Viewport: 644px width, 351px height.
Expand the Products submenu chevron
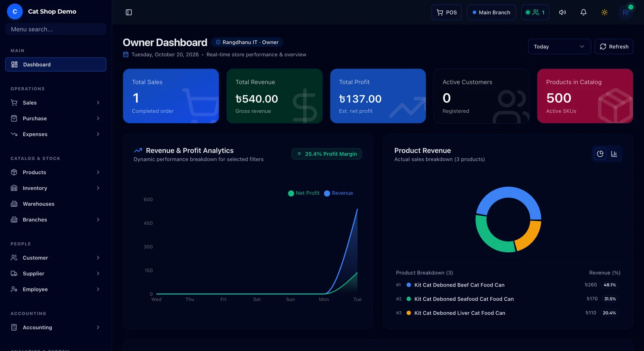pyautogui.click(x=98, y=172)
